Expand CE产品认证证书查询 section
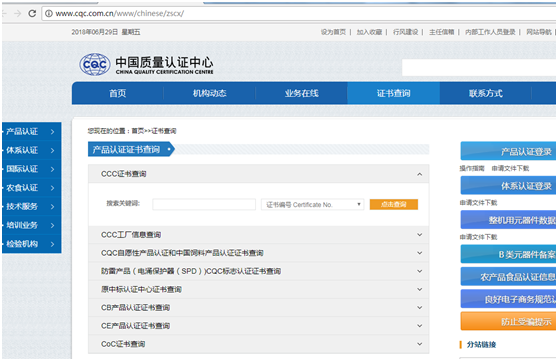This screenshot has width=558, height=361. point(258,326)
